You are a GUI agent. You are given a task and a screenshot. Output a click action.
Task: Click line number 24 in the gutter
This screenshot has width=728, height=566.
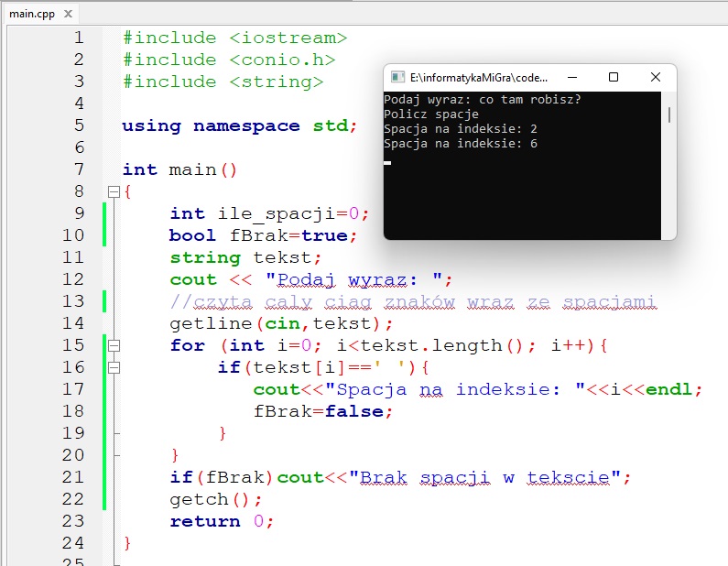tap(73, 543)
